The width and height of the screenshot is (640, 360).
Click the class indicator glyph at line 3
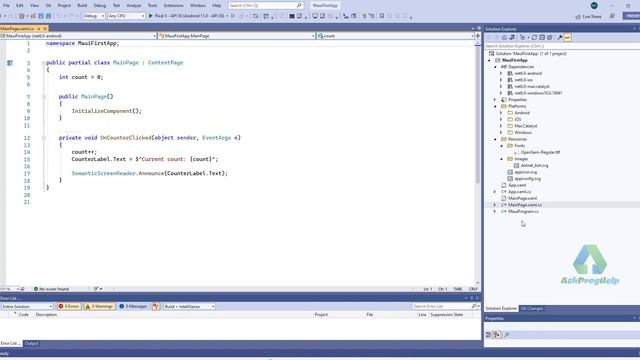[x=10, y=63]
